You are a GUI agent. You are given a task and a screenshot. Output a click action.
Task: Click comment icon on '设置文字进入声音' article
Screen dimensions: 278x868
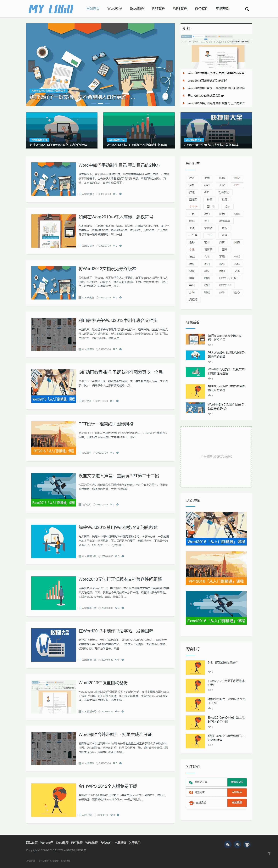point(117,504)
